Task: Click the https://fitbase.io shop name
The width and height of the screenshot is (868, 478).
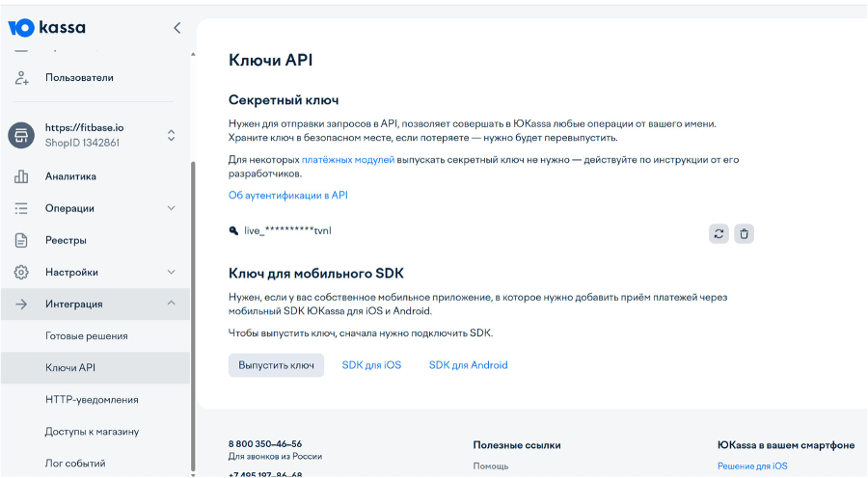Action: click(x=84, y=128)
